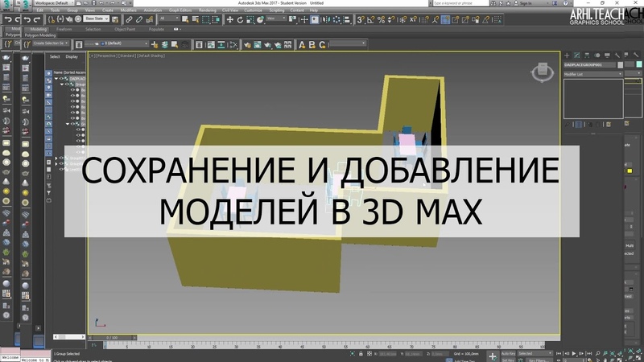
Task: Toggle Spinner Snap on the main toolbar
Action: 391,19
